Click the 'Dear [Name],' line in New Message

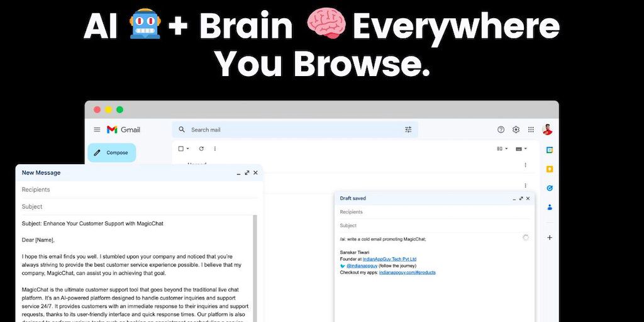pyautogui.click(x=38, y=240)
